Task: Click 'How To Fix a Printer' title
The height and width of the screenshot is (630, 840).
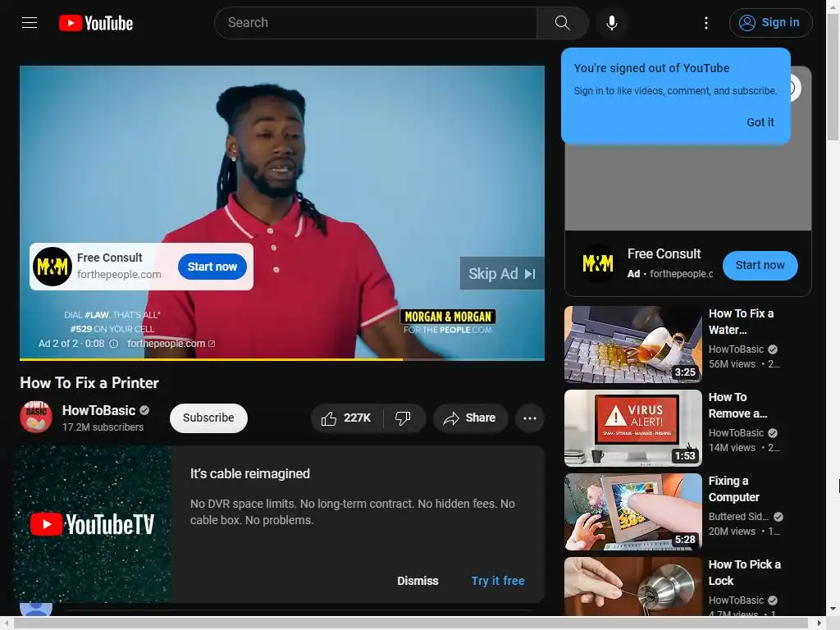Action: click(89, 382)
